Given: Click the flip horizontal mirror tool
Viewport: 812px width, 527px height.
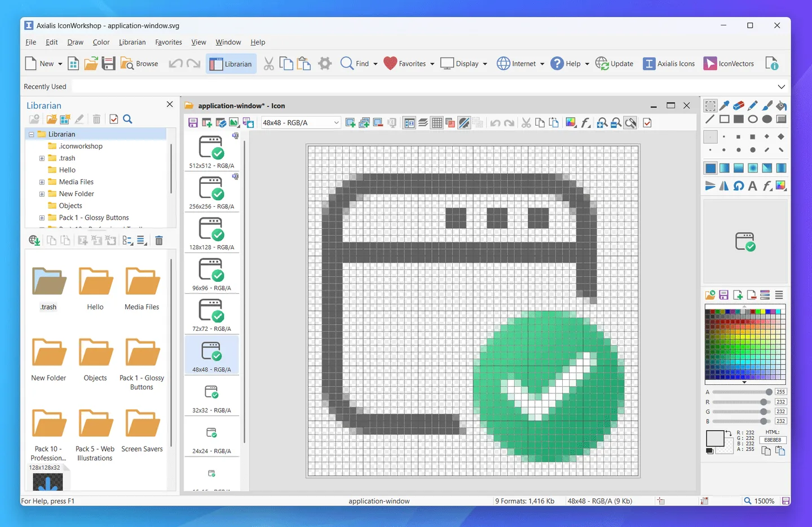Looking at the screenshot, I should [x=724, y=185].
